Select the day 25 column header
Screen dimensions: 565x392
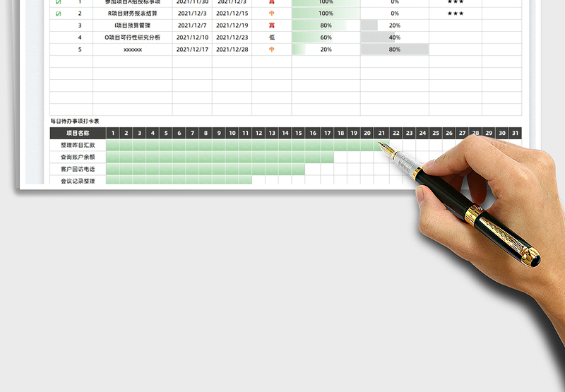click(435, 133)
